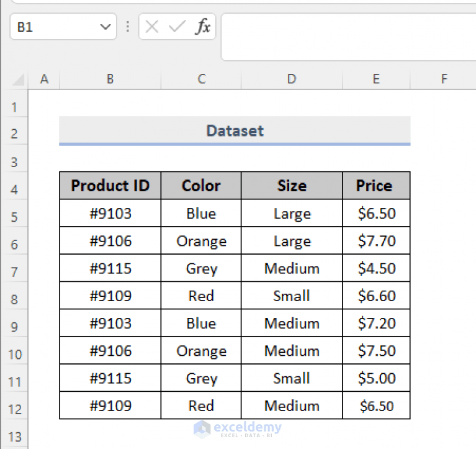
Task: Click the Price header cell
Action: (x=376, y=185)
